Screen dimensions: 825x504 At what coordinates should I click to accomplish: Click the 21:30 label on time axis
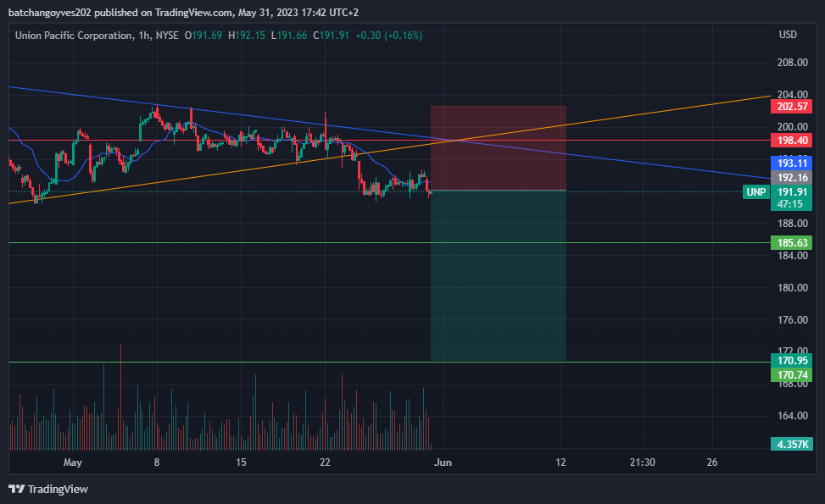tap(643, 462)
